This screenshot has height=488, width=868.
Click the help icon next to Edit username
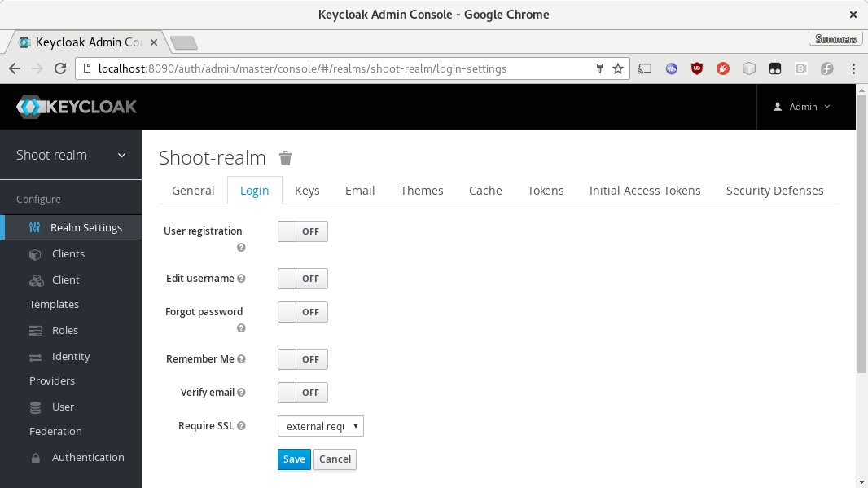(x=241, y=279)
